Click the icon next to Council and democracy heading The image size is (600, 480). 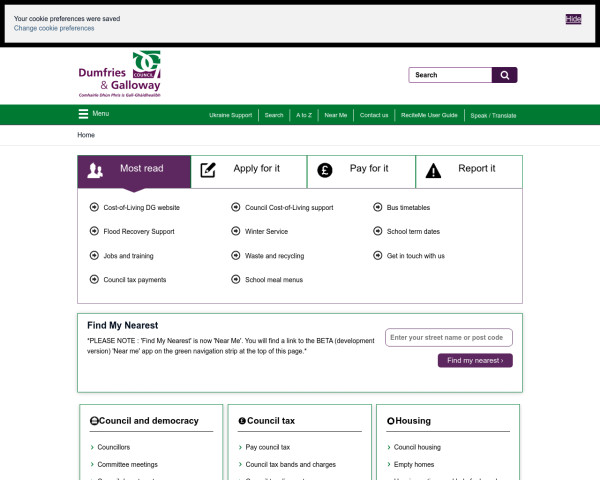click(94, 421)
